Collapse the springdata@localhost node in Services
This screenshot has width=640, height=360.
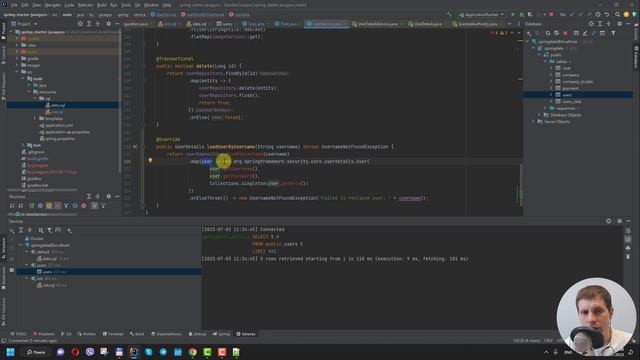[21, 245]
